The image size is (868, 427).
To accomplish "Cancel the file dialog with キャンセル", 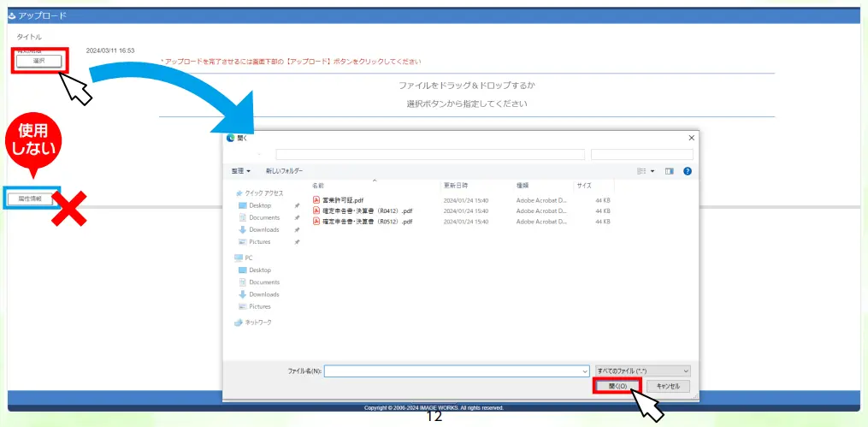I will coord(667,386).
